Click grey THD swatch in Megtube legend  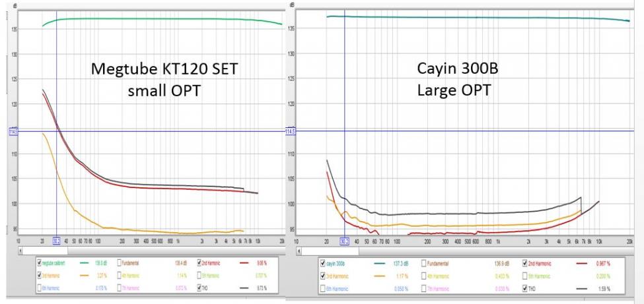[244, 288]
